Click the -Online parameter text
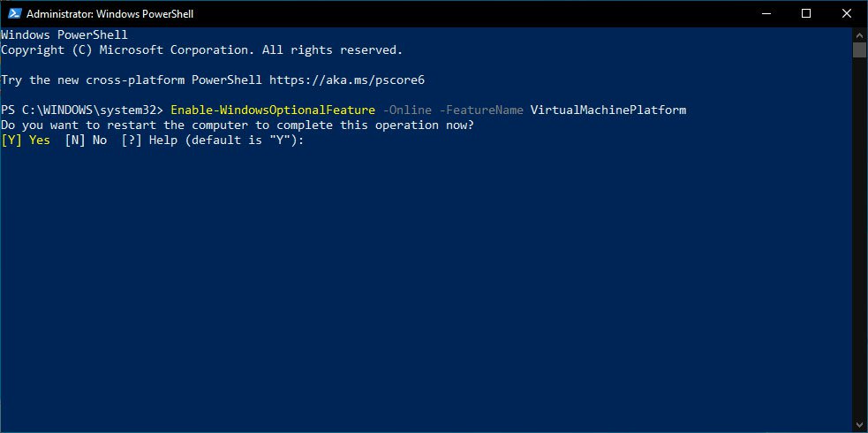The width and height of the screenshot is (868, 433). tap(407, 110)
